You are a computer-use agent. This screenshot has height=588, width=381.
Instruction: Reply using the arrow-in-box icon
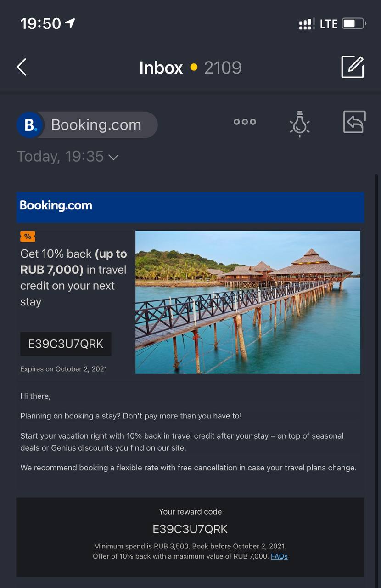(x=354, y=122)
